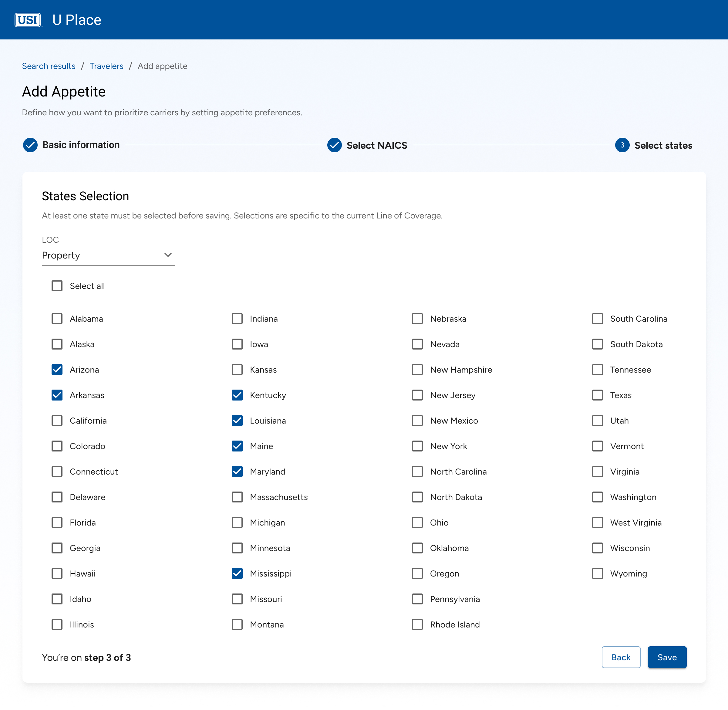728x710 pixels.
Task: Click the West Virginia label text
Action: click(x=636, y=522)
